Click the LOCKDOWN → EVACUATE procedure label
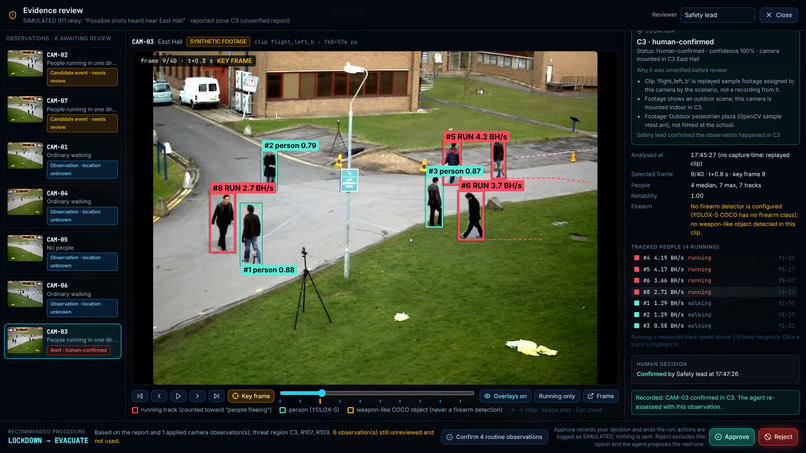Screen dimensions: 806x453 [48, 441]
